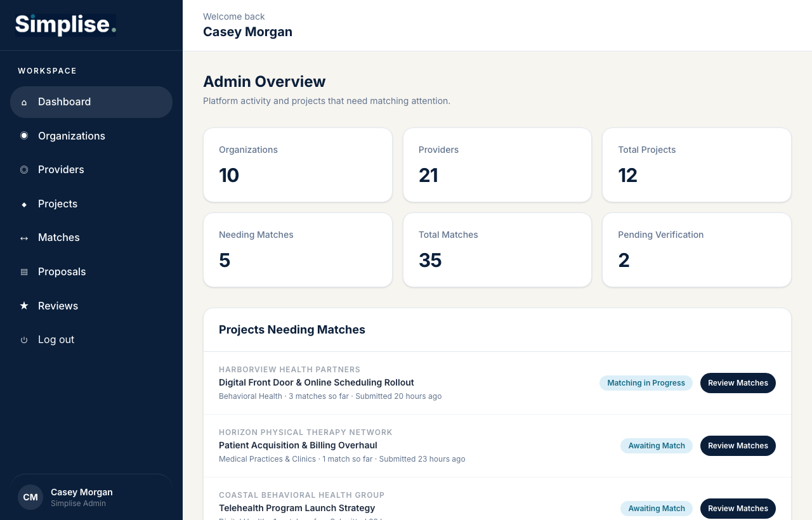Click the Telehealth Program Launch Strategy title
The width and height of the screenshot is (812, 520).
pos(297,509)
